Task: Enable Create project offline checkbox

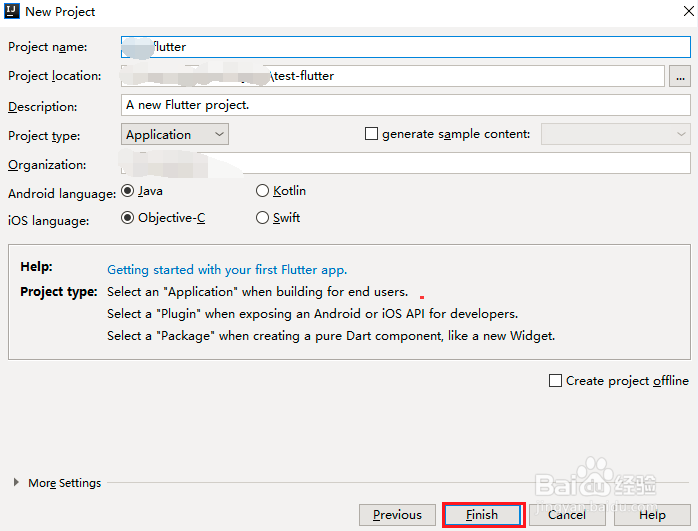Action: [555, 381]
